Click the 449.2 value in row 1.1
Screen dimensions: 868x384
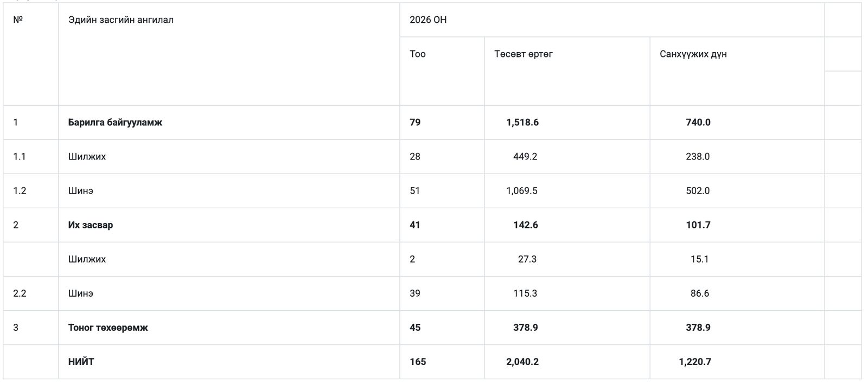coord(525,157)
